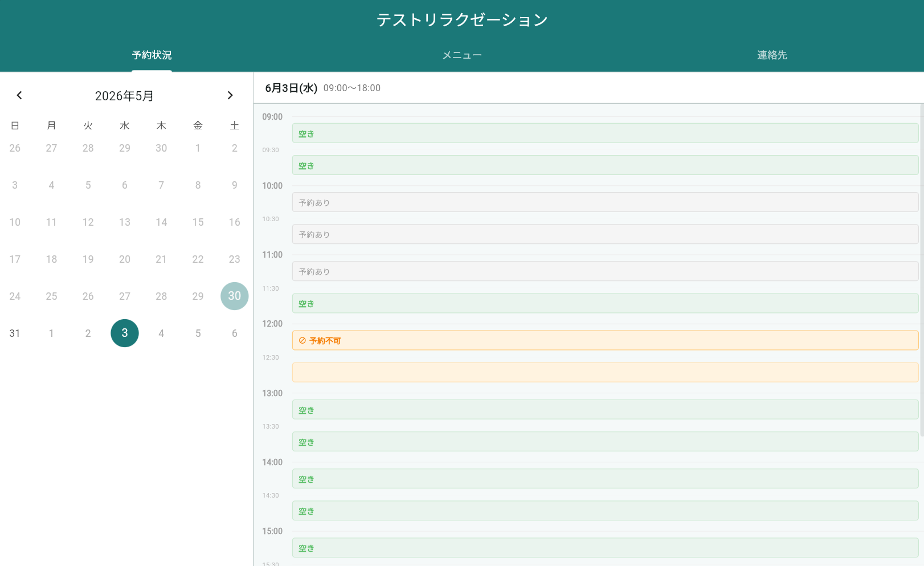This screenshot has height=566, width=924.
Task: Choose May 1 in the calendar
Action: click(x=198, y=148)
